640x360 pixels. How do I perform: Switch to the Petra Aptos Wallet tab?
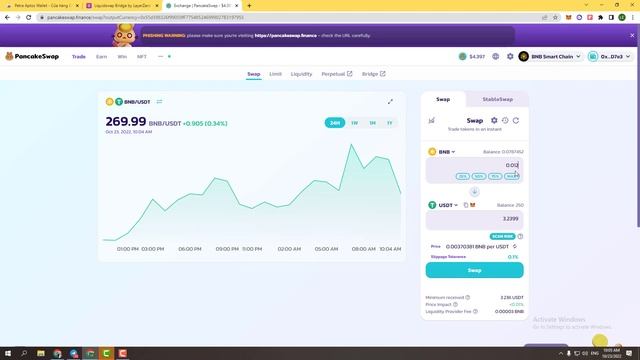coord(42,6)
